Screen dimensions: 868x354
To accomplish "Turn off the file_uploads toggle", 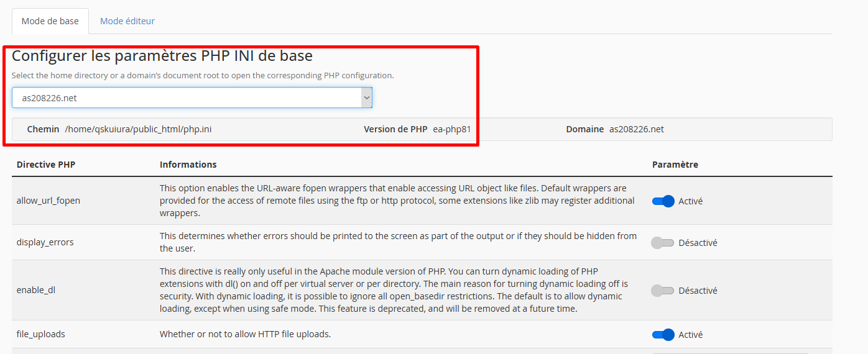I will pos(663,335).
